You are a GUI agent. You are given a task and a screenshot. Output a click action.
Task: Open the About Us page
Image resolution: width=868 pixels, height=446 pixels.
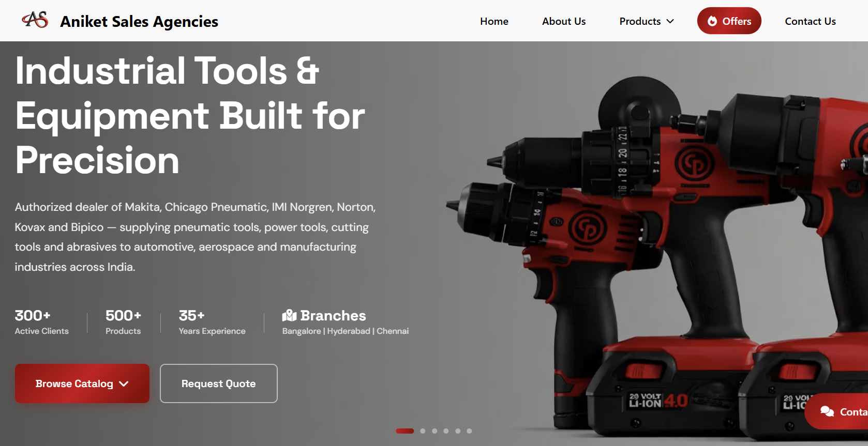[564, 21]
